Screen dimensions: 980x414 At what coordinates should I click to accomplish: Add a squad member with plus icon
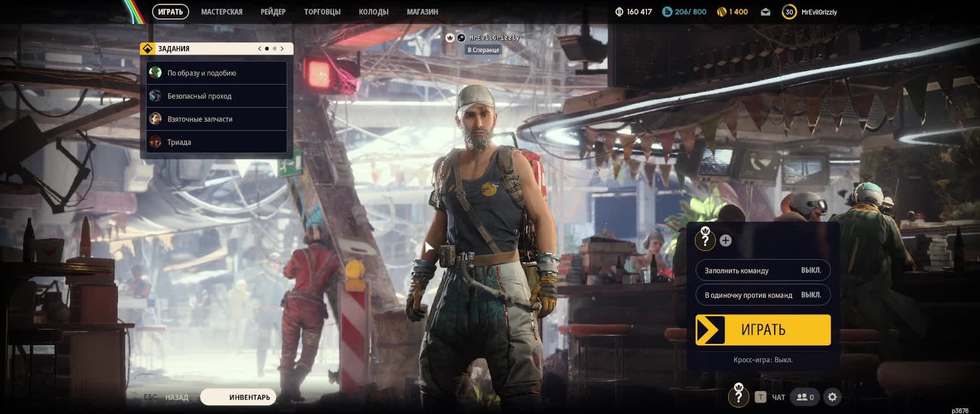725,241
